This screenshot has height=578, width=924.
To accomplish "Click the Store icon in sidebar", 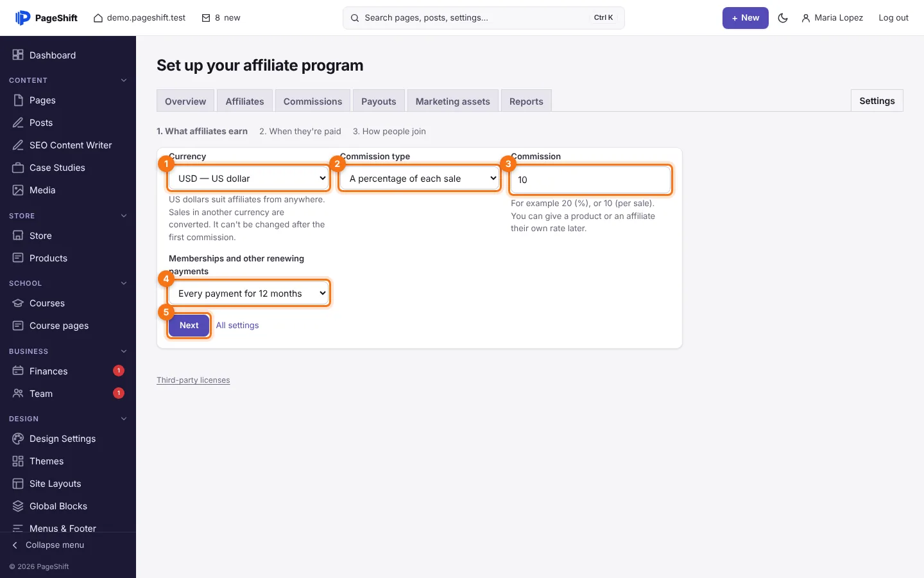I will [x=18, y=236].
